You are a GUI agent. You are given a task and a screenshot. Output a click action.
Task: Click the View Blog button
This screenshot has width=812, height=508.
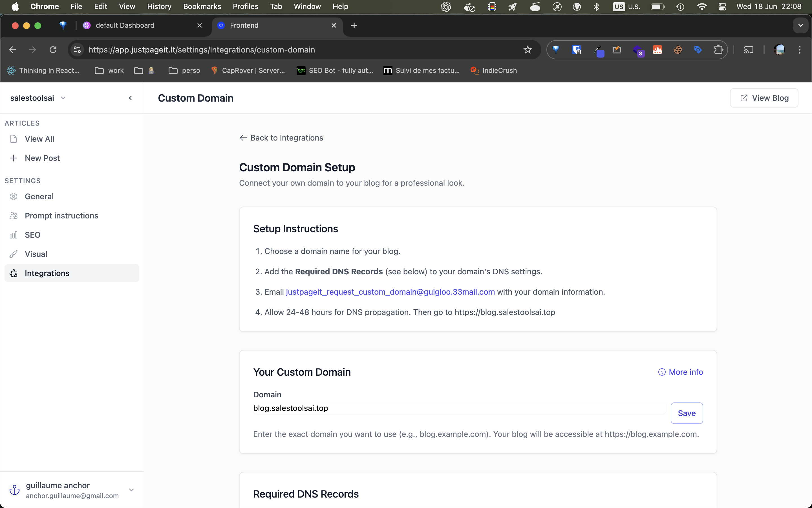pyautogui.click(x=764, y=98)
